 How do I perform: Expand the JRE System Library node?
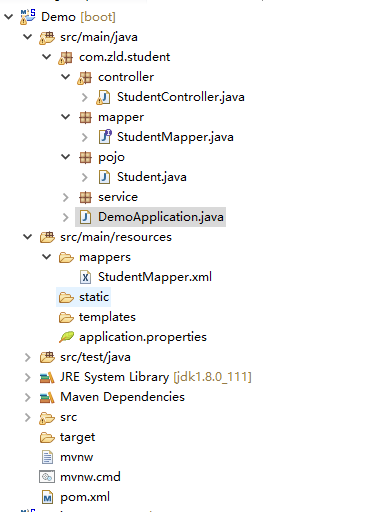click(28, 377)
